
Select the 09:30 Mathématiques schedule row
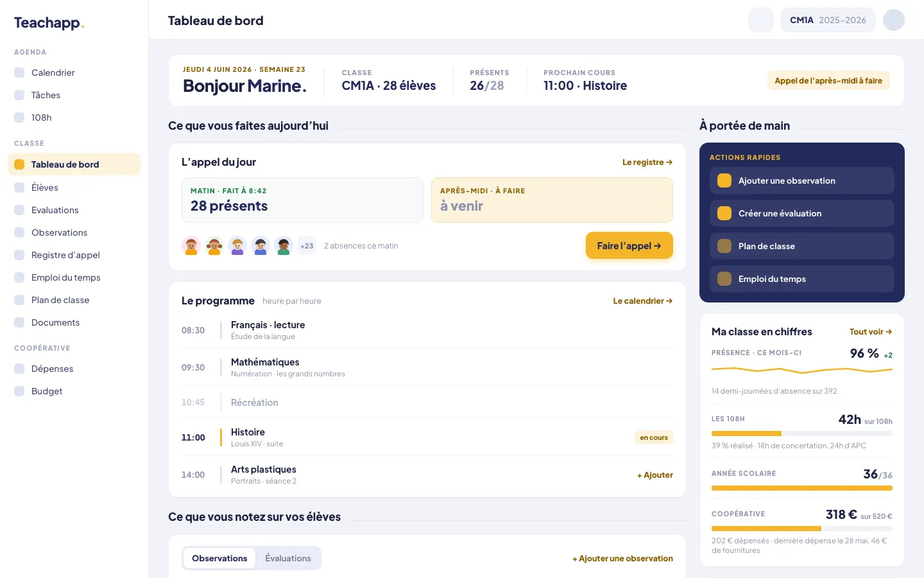click(x=427, y=367)
